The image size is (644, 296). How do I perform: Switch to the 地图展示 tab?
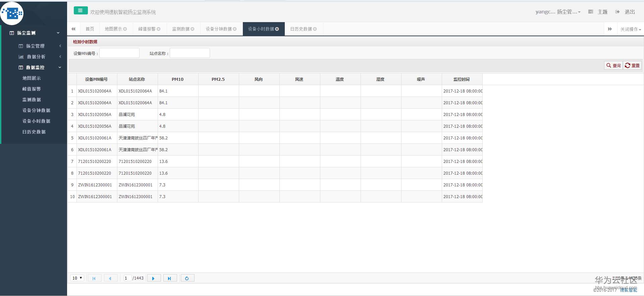113,29
